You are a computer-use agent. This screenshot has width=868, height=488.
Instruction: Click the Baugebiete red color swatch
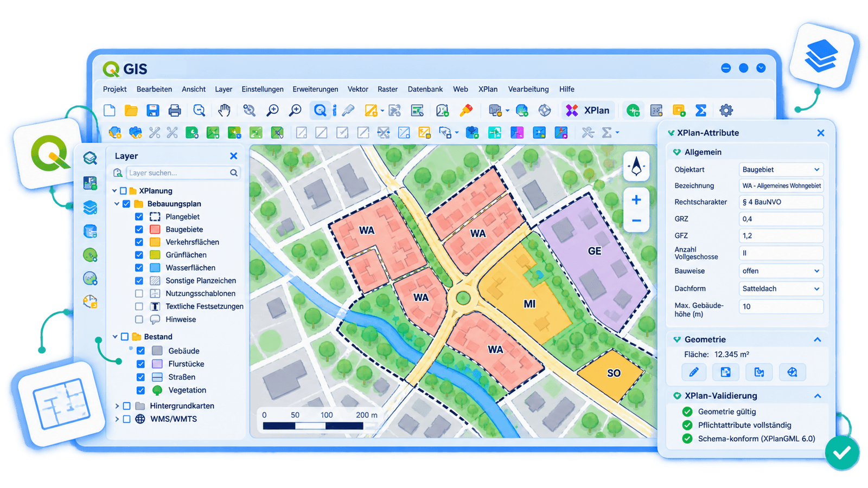pos(155,229)
